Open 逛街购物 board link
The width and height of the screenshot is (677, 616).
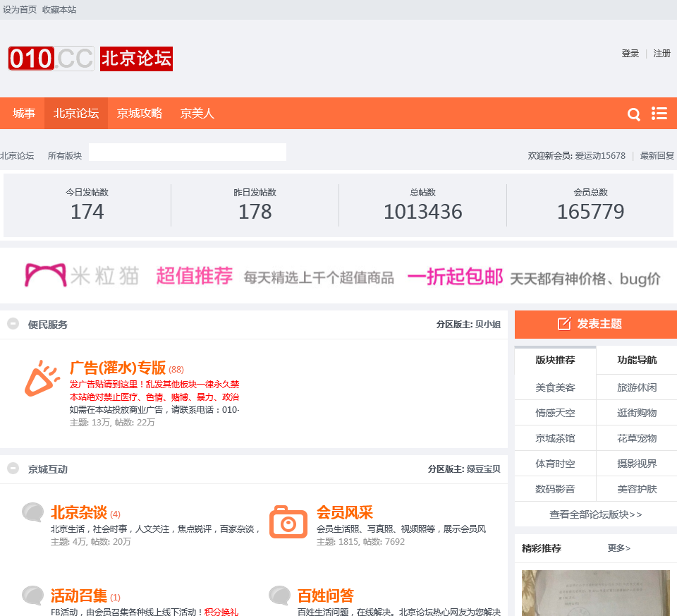pyautogui.click(x=637, y=413)
